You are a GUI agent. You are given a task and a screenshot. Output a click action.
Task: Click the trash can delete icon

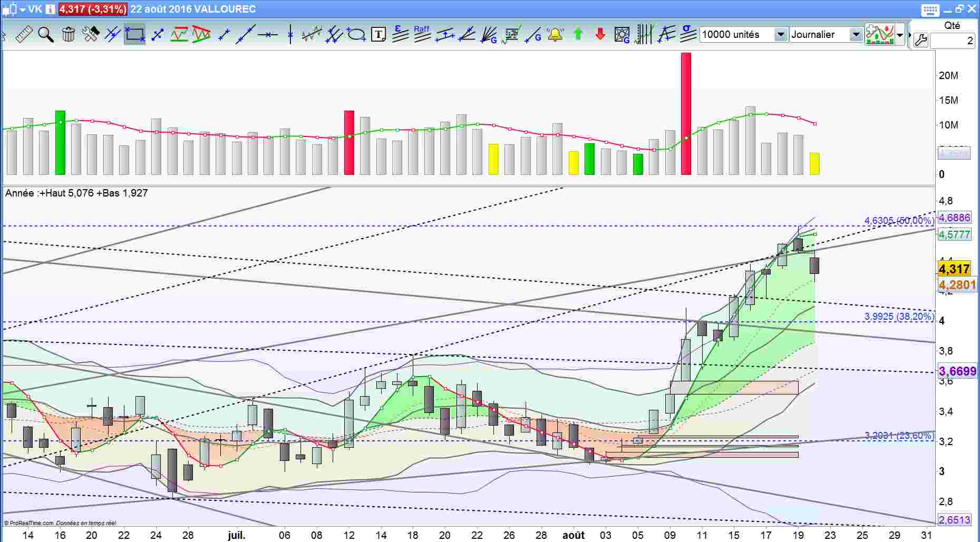(x=69, y=35)
